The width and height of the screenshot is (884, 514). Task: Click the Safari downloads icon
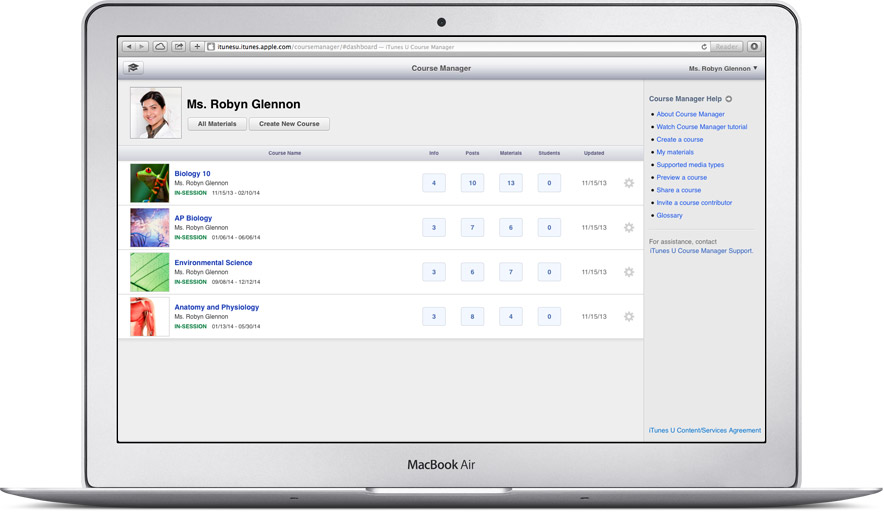pos(754,47)
